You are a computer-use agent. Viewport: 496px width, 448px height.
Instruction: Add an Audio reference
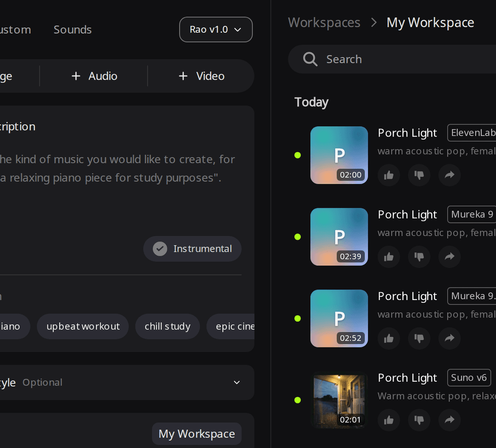pos(94,76)
